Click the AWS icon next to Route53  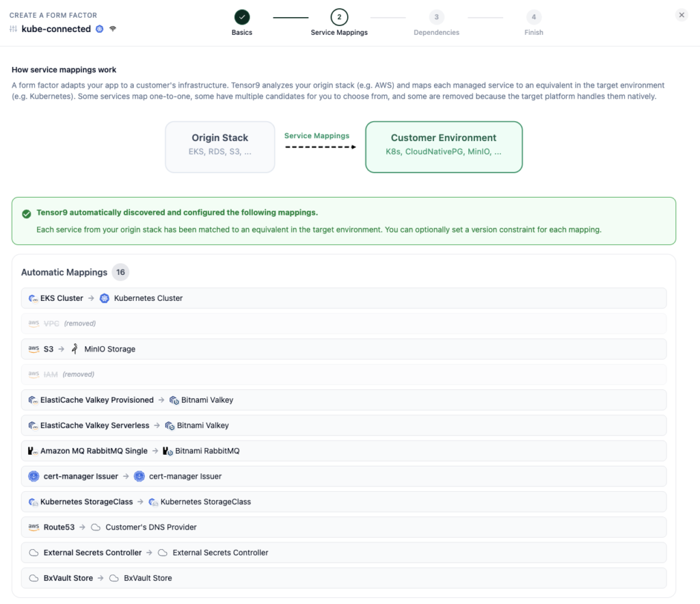[x=33, y=527]
